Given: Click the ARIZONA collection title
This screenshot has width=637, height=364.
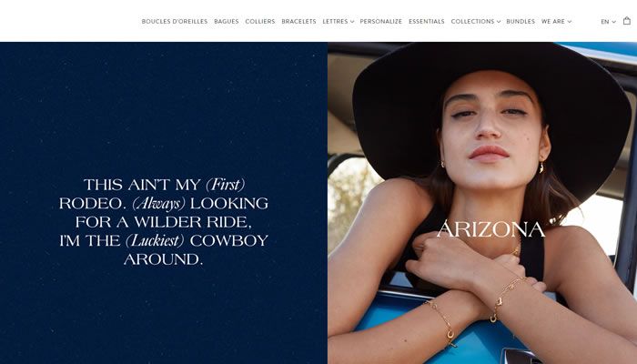Looking at the screenshot, I should pyautogui.click(x=490, y=229).
